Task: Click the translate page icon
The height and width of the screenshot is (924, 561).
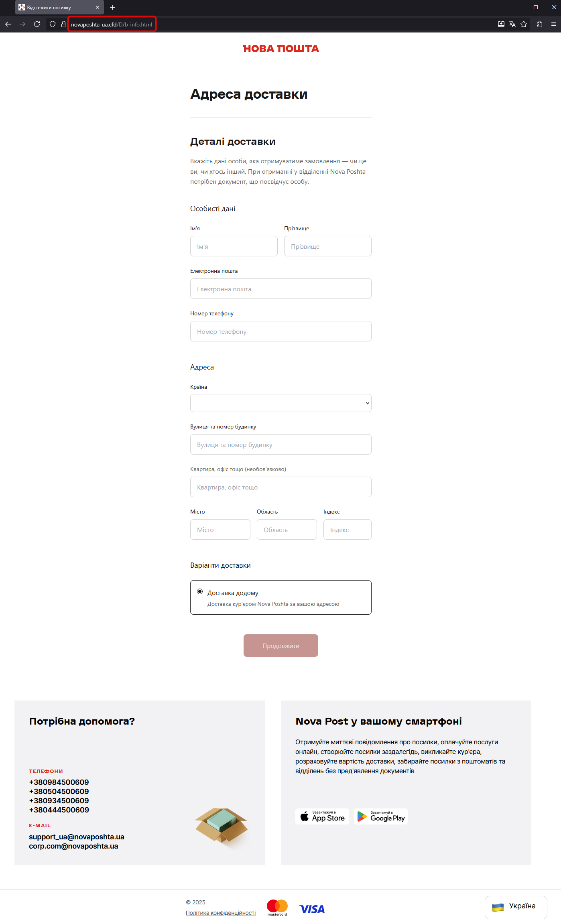Action: click(x=512, y=24)
